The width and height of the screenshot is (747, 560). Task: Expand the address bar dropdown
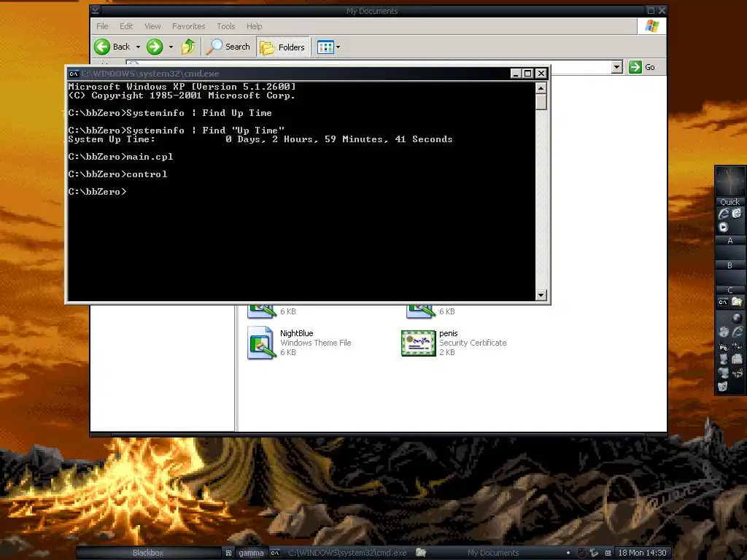coord(617,67)
